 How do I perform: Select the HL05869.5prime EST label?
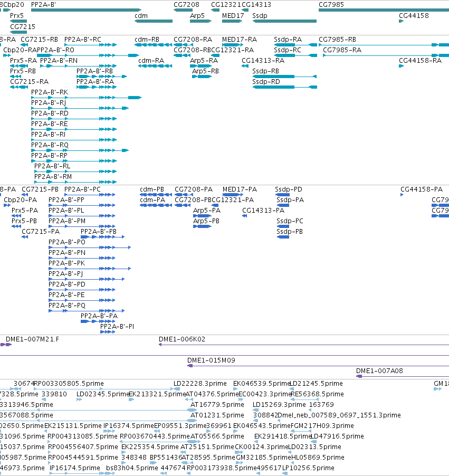[318, 457]
